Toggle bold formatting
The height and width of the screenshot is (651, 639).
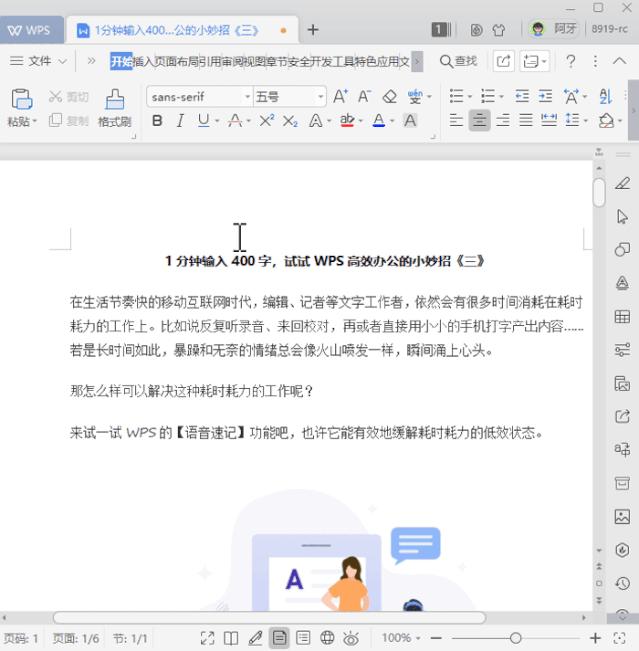click(x=157, y=121)
